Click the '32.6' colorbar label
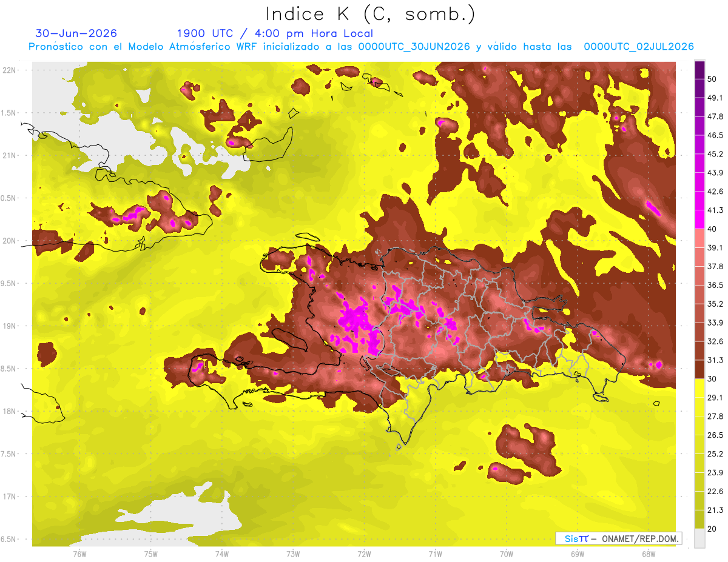This screenshot has height=562, width=728. click(715, 341)
